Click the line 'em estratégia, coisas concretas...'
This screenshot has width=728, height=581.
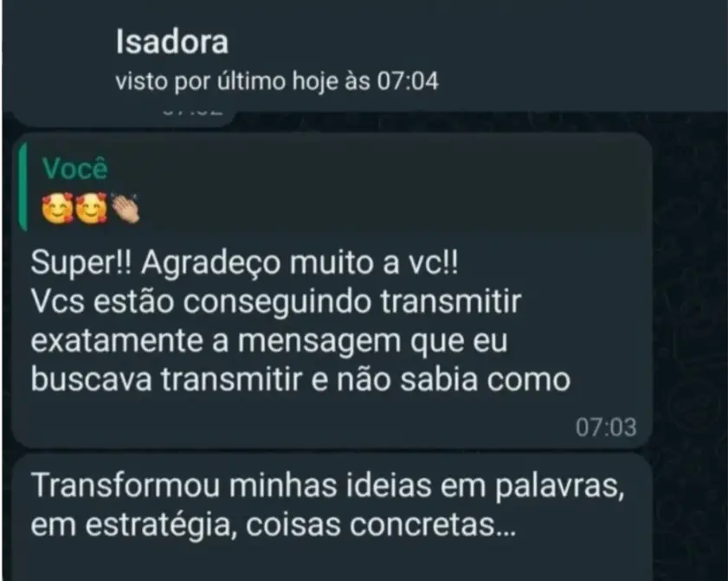[x=274, y=526]
